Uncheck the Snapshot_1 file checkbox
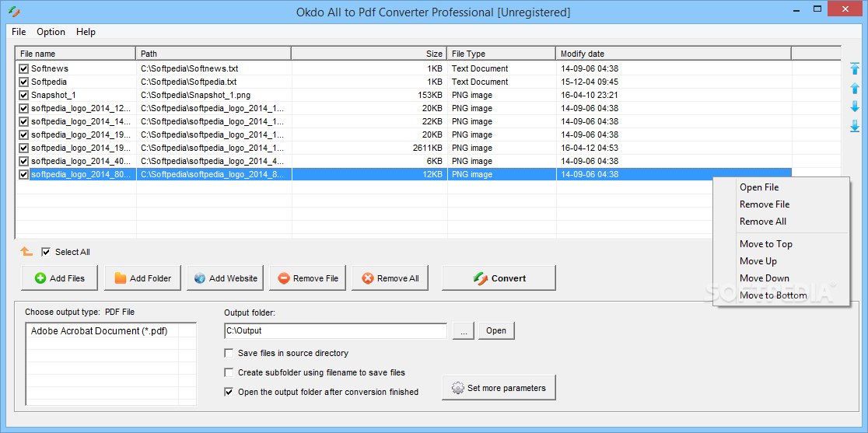 tap(24, 95)
